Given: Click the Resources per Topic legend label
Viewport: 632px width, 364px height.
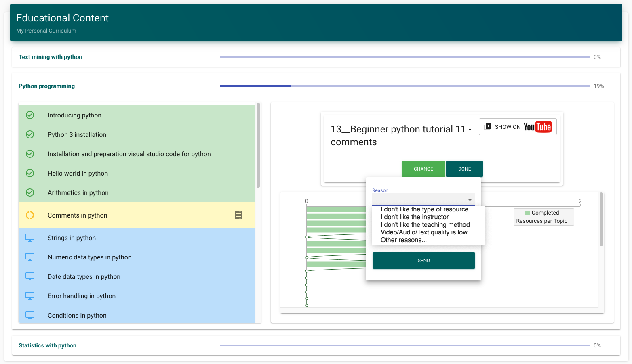Looking at the screenshot, I should [541, 221].
